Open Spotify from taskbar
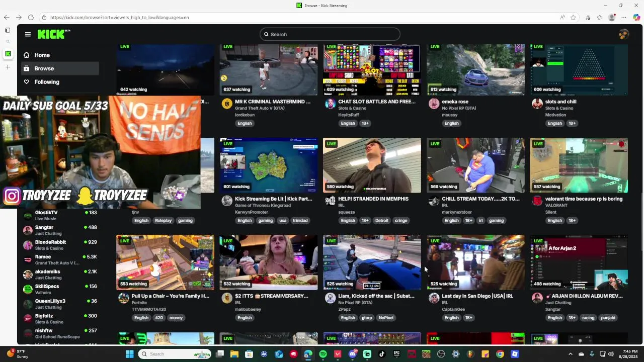The image size is (644, 362). tap(323, 354)
